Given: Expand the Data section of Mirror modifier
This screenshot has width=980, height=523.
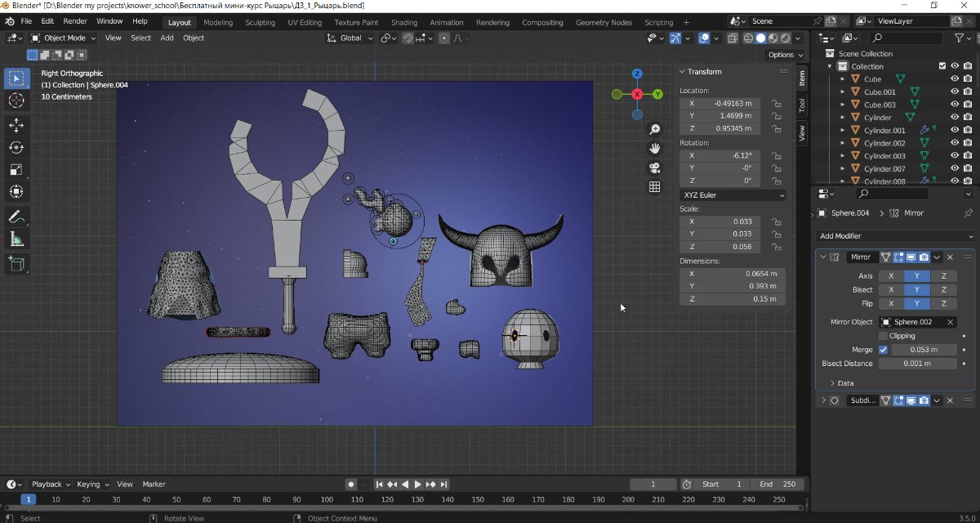Looking at the screenshot, I should (x=841, y=383).
